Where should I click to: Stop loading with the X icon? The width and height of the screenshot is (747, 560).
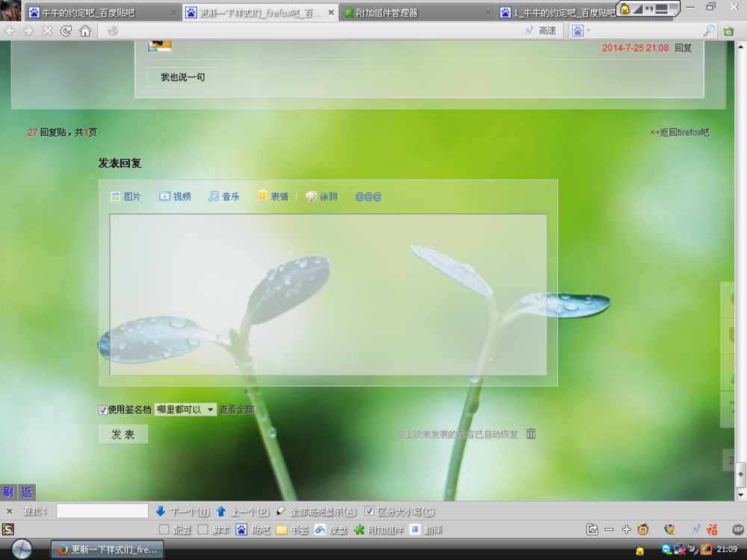point(46,31)
